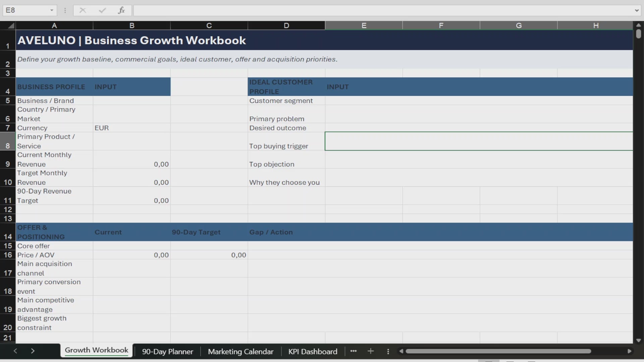Screen dimensions: 644x362
Task: Select the Biggest growth constraint label
Action: (54, 323)
